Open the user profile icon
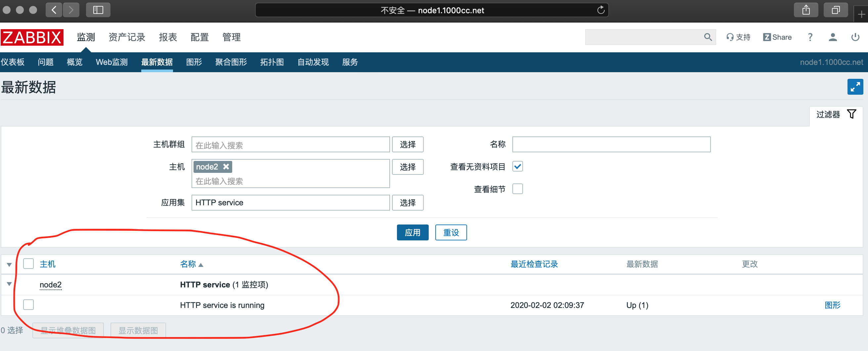The width and height of the screenshot is (868, 351). click(833, 37)
